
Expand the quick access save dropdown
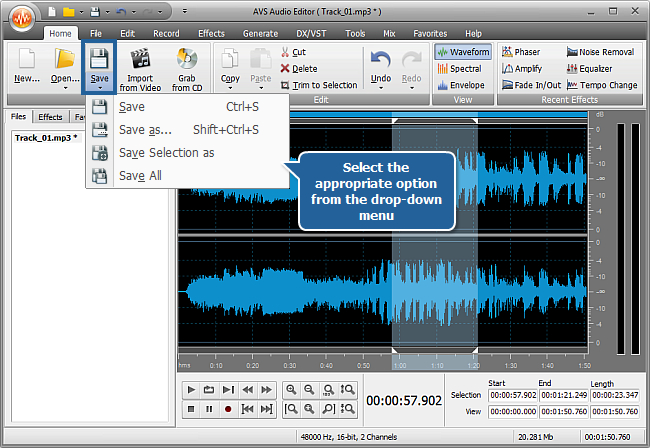(107, 12)
